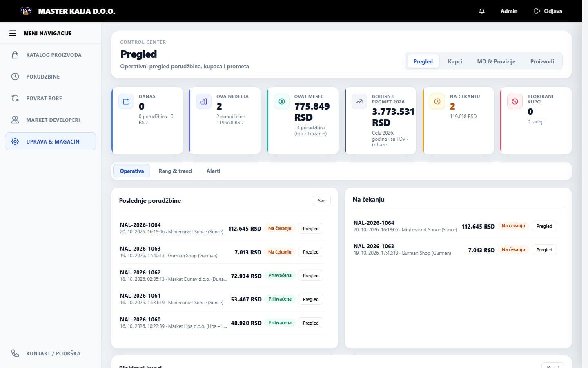Click the dollar icon on Ovaj Mesec

[x=282, y=101]
